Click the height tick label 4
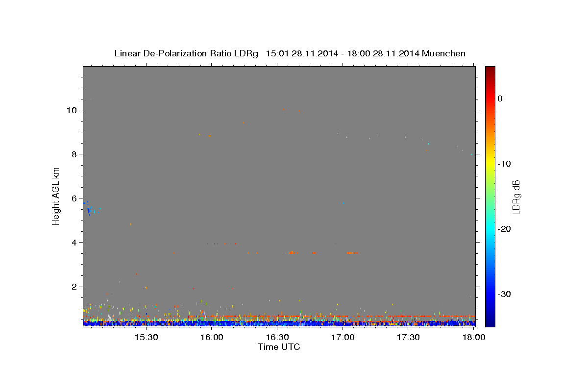Viewport: 588px width, 392px height. pyautogui.click(x=75, y=243)
